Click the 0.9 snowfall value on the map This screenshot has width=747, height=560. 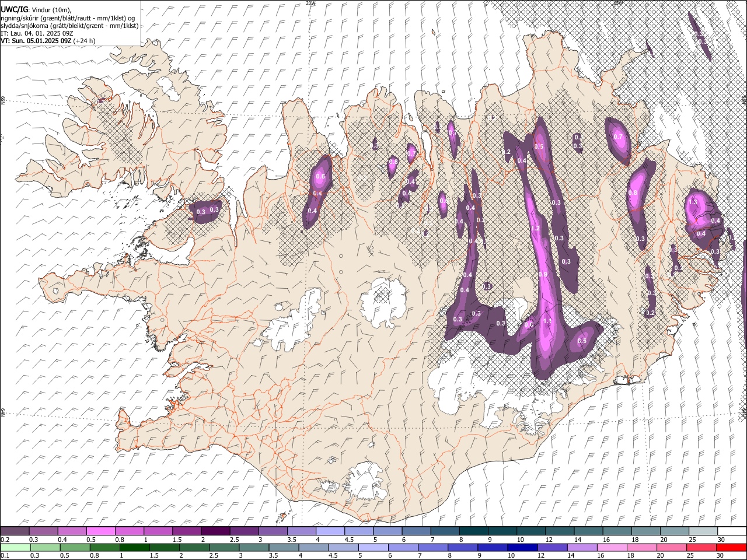pos(543,274)
